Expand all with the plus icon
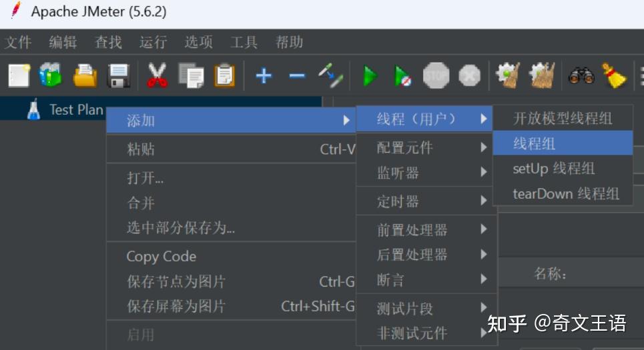Screen dimensions: 644x350 264,76
